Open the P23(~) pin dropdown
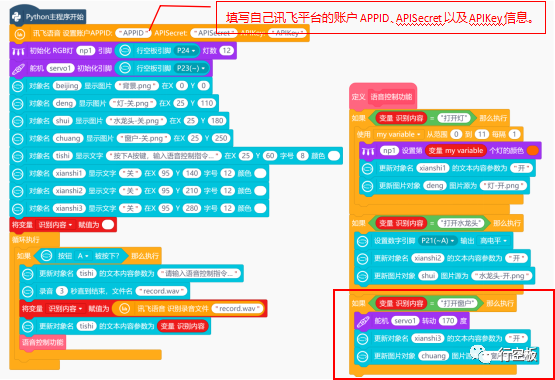Image resolution: width=555 pixels, height=380 pixels. (x=191, y=68)
